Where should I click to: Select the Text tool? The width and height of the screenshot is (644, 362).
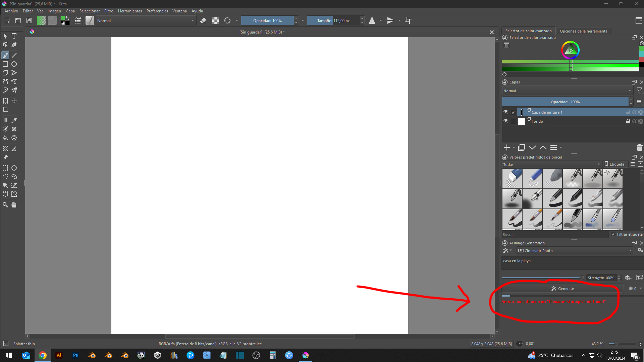pyautogui.click(x=14, y=36)
